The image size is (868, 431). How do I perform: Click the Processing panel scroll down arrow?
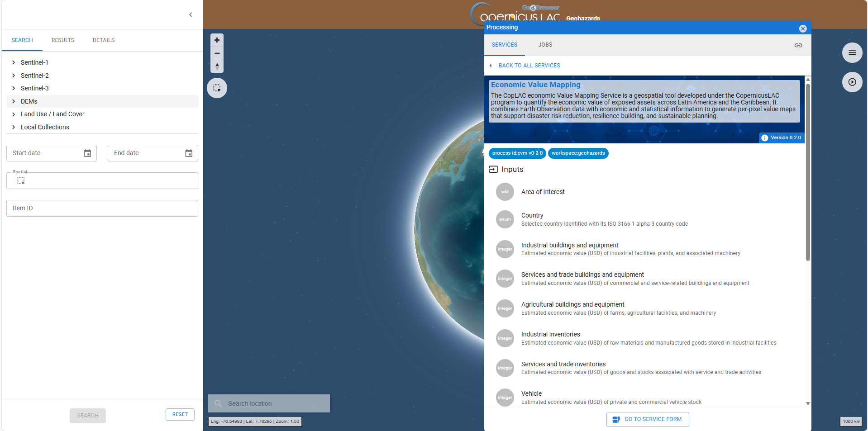(x=808, y=403)
